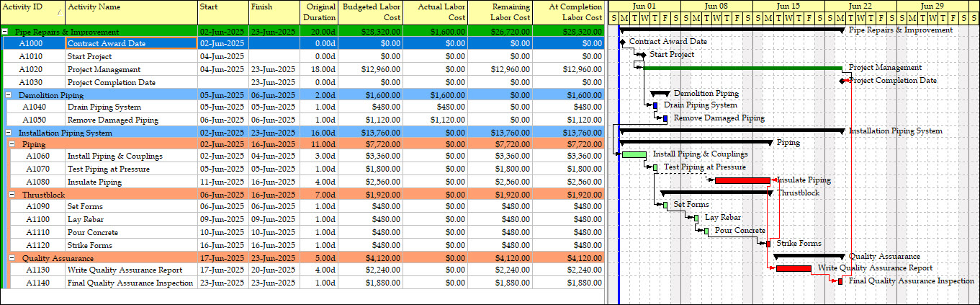This screenshot has height=305, width=980.
Task: Select the Jun 15 week timescale header
Action: 788,6
